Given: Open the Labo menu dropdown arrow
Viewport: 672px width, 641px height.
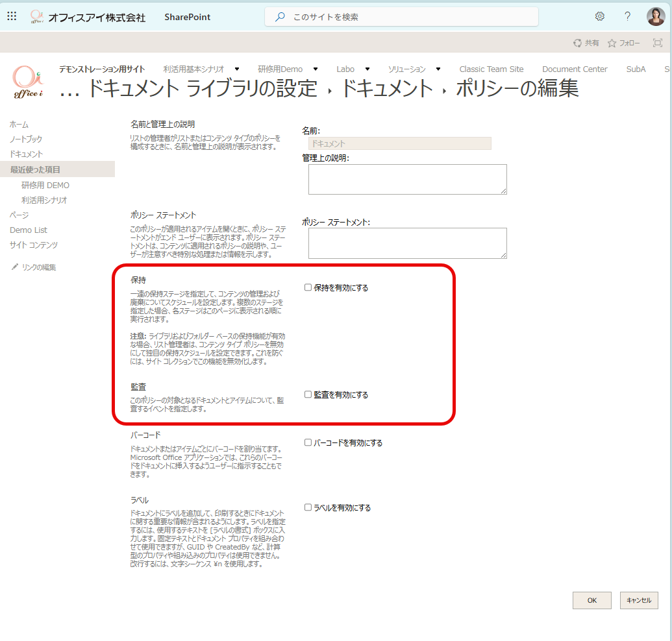Looking at the screenshot, I should pos(367,69).
